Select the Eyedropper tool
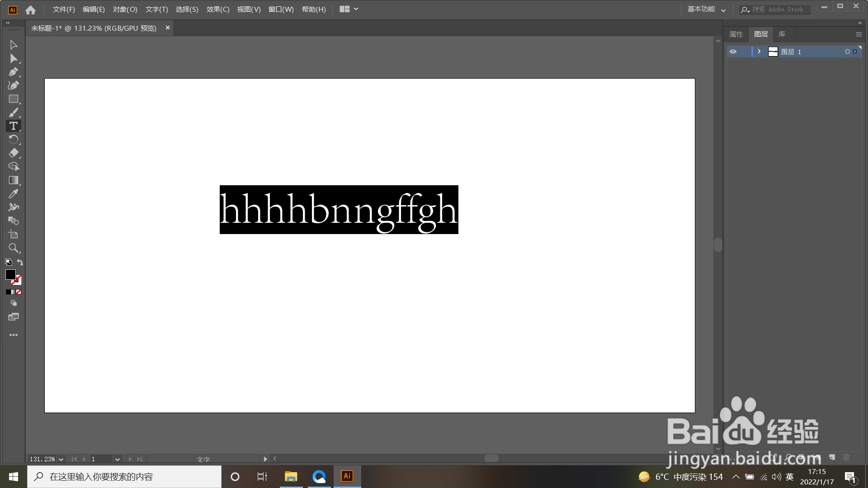868x488 pixels. click(x=14, y=194)
